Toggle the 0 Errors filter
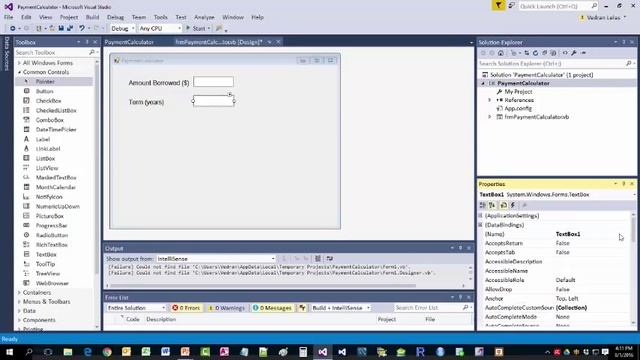This screenshot has height=360, width=640. click(x=187, y=308)
